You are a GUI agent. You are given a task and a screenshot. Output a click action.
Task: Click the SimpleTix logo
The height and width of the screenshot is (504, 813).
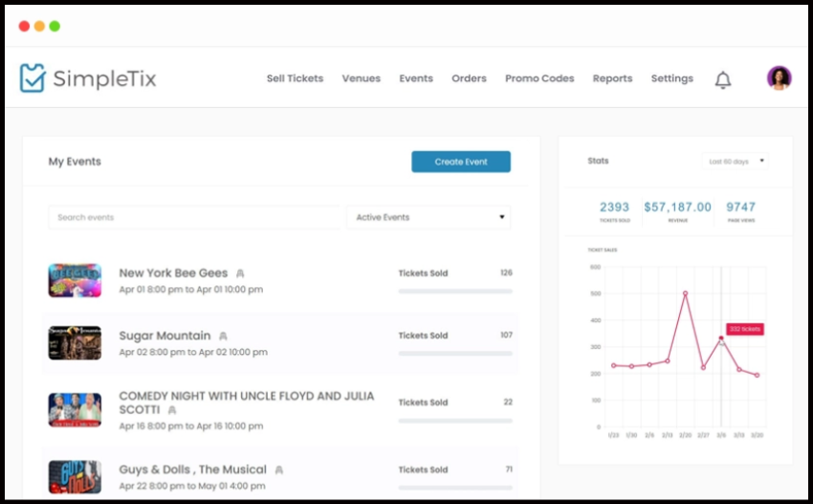tap(88, 78)
